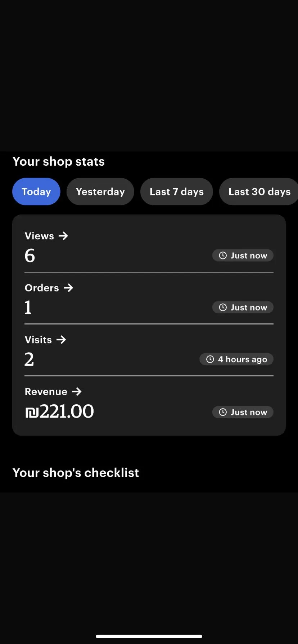Show stats for the Last 30 days
Screen dimensions: 298x644
[x=259, y=192]
